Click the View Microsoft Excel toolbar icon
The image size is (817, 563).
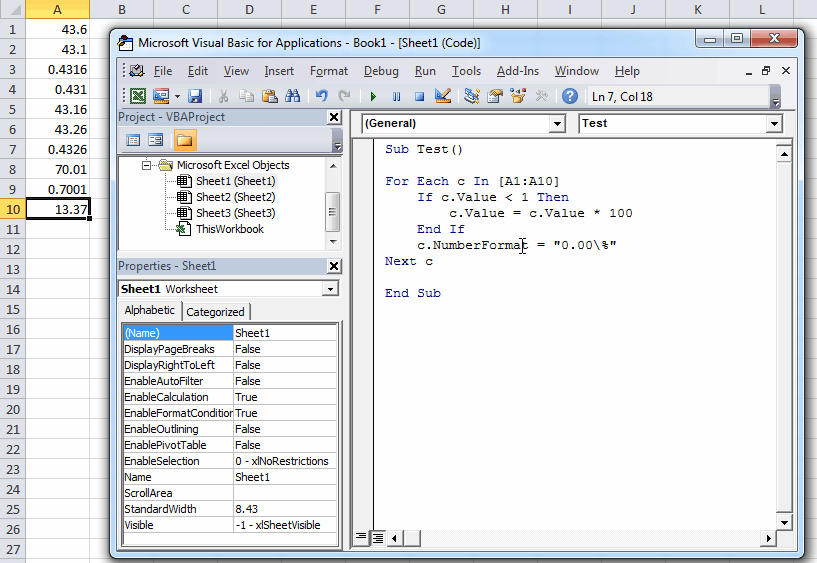[x=137, y=97]
